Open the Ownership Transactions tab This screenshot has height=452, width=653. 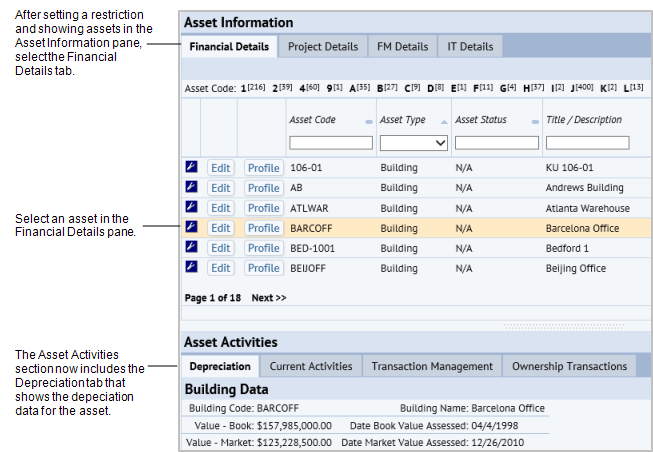coord(569,366)
